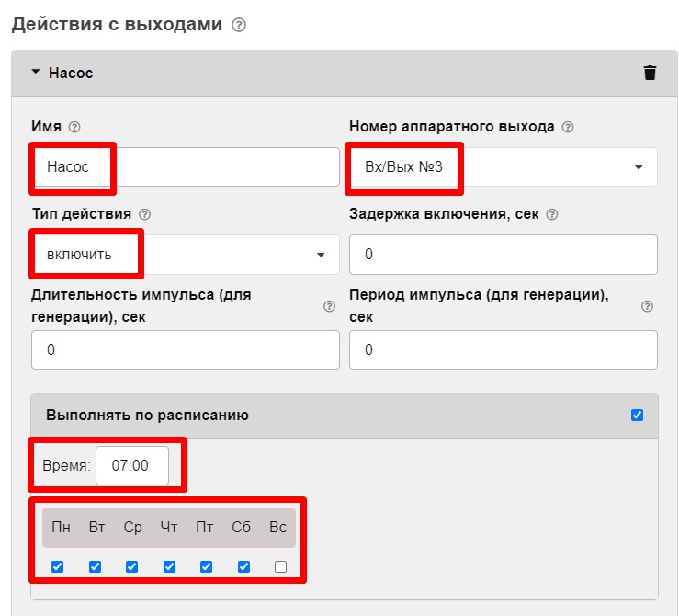
Task: Delete the Насос action with trash icon
Action: tap(650, 73)
